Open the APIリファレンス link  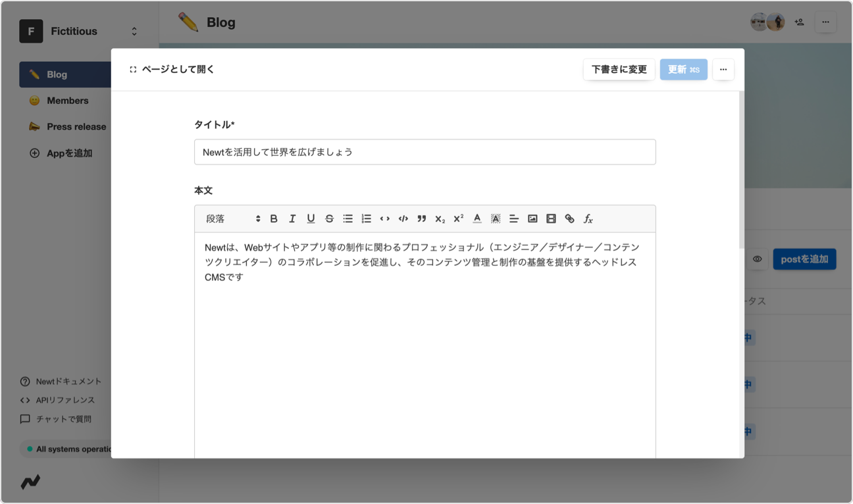coord(57,400)
